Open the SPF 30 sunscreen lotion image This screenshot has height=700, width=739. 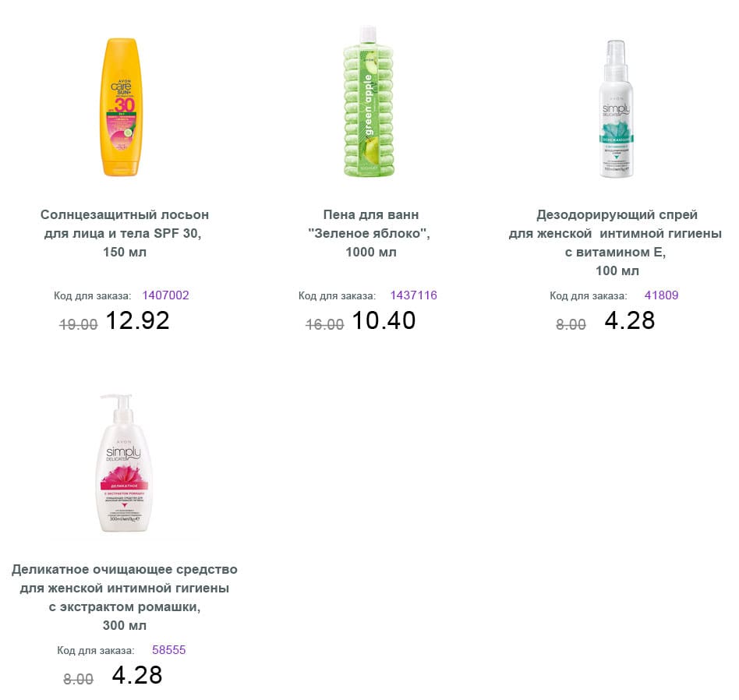coord(121,108)
